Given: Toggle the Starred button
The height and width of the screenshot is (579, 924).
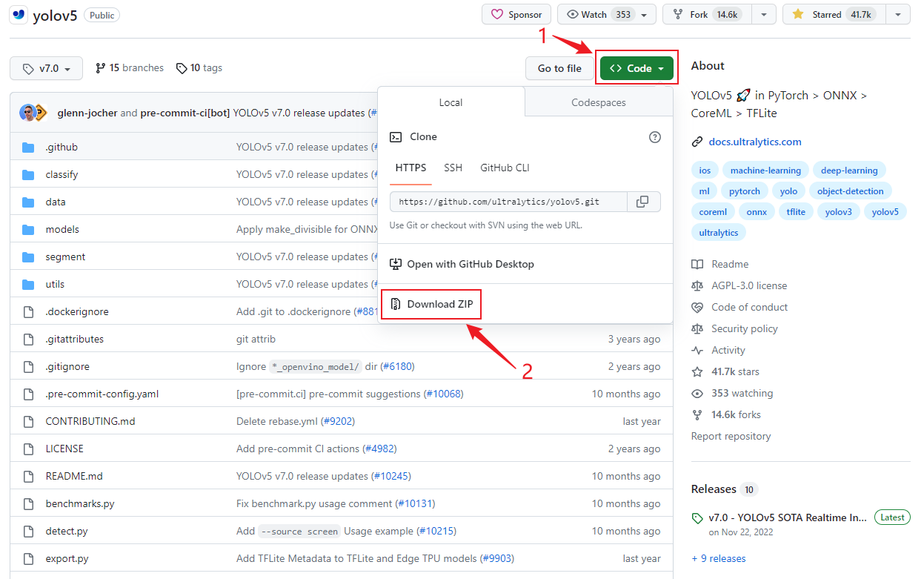Looking at the screenshot, I should click(x=834, y=14).
